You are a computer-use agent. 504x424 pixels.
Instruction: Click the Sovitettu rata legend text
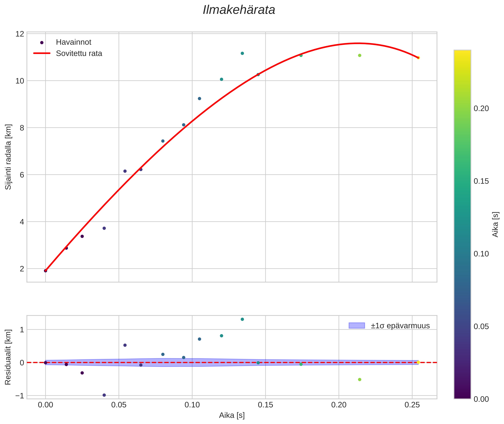tap(79, 53)
